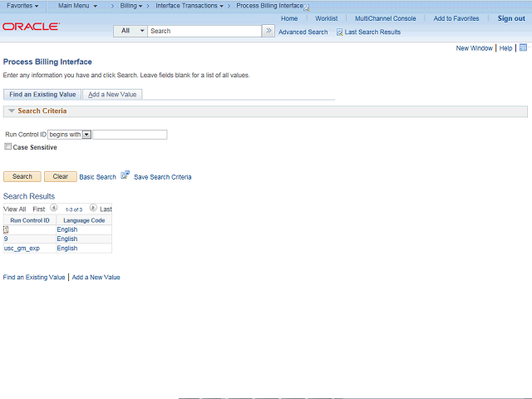Click the Run Control ID input field
Viewport: 532px width, 399px height.
coord(130,135)
